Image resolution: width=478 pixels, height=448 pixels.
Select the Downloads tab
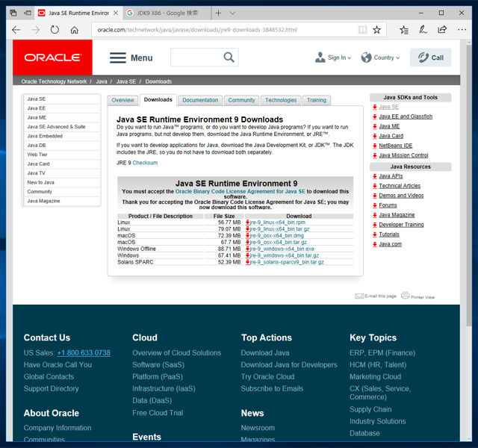coord(158,99)
